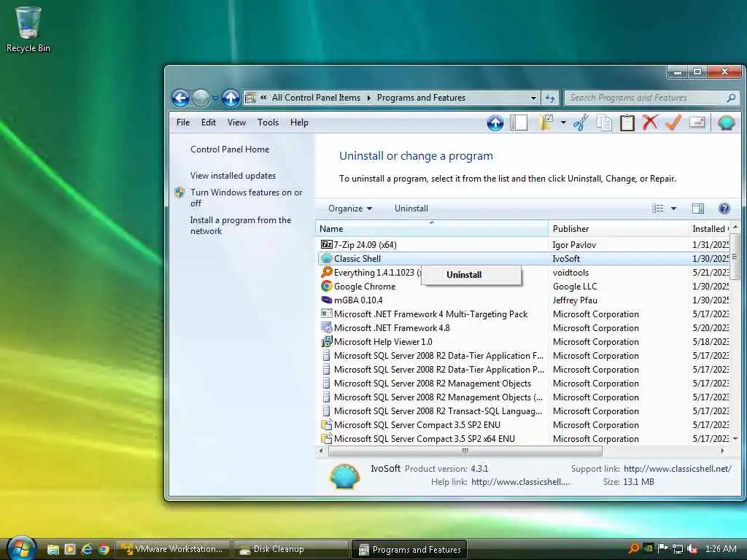Click the network tray icon

pos(678,549)
